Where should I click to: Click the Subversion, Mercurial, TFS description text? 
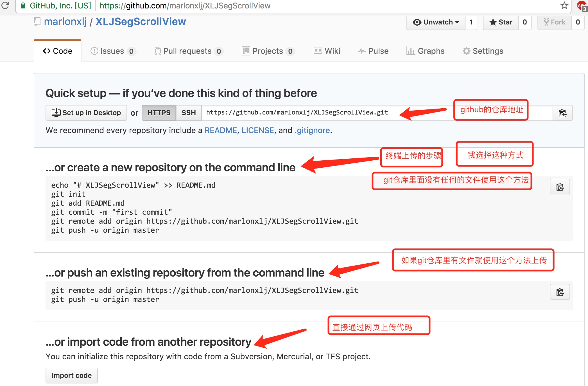pos(208,357)
